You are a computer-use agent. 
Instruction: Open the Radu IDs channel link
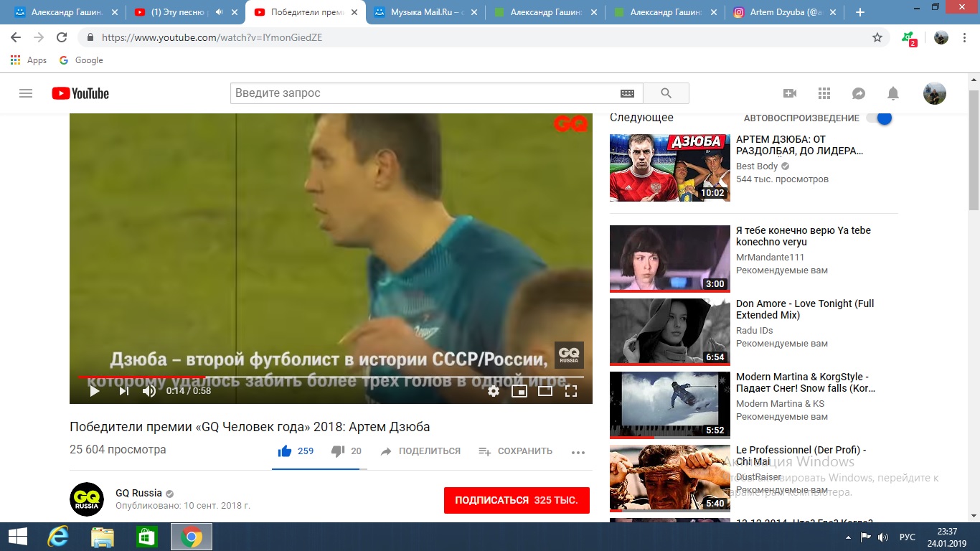coord(754,331)
